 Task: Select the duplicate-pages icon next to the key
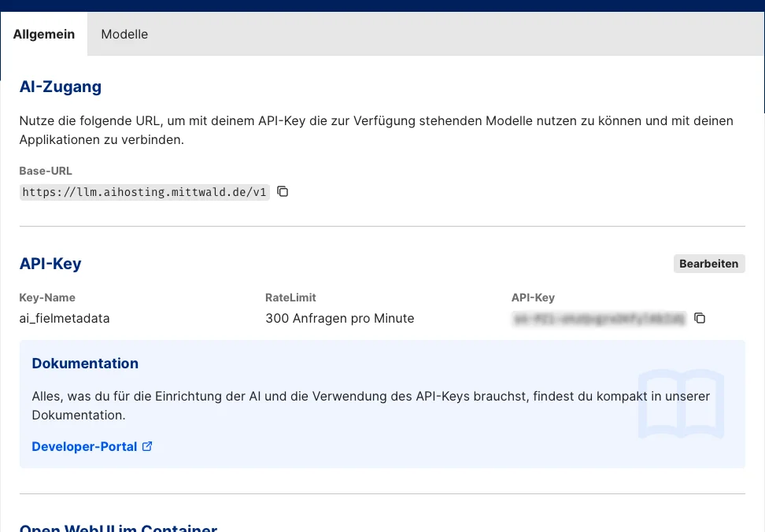tap(700, 319)
